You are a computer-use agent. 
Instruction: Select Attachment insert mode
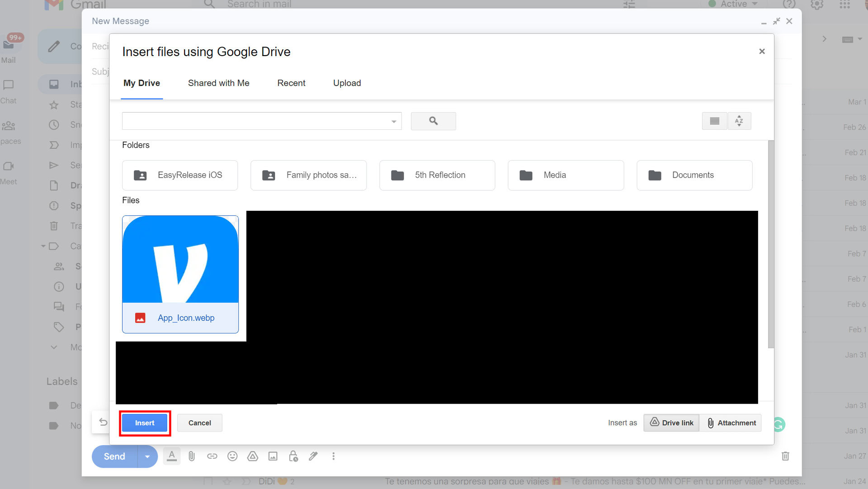point(731,423)
